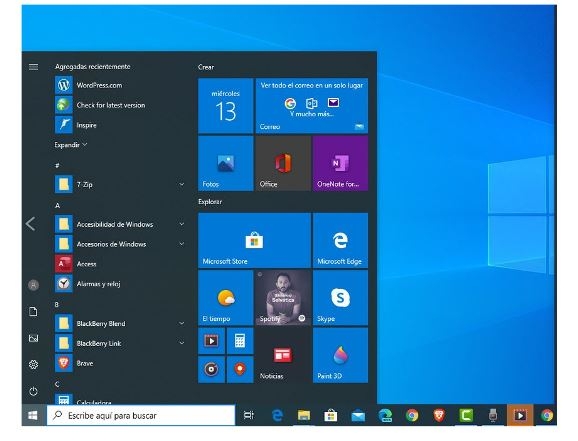This screenshot has width=578, height=441.
Task: Select the Explorar group header
Action: 210,202
